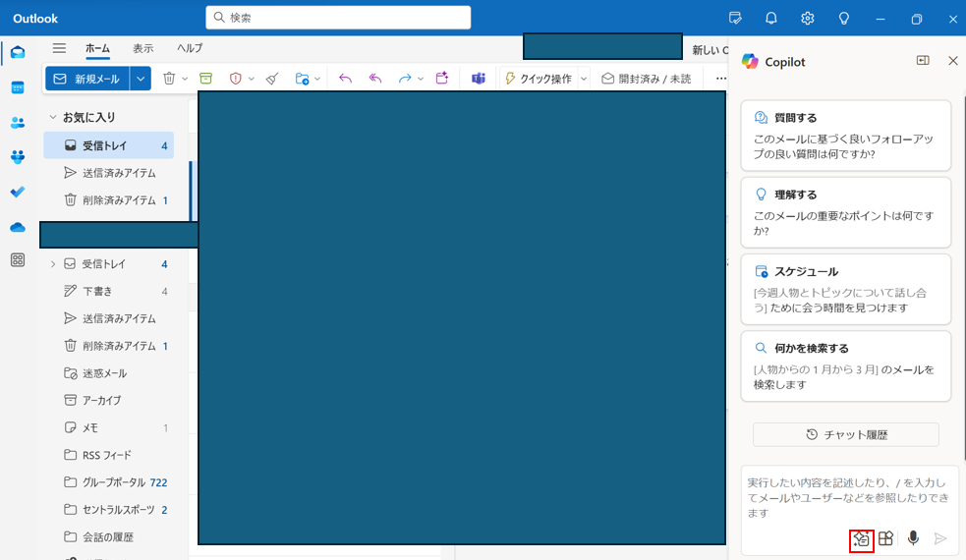Screen dimensions: 966x560
Task: Switch to the 表示 tab
Action: 142,48
